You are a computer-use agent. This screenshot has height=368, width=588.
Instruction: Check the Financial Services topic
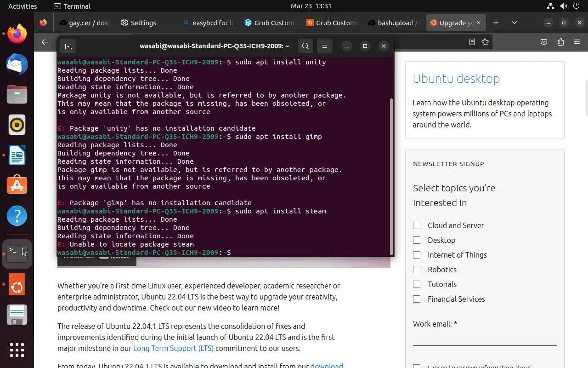[x=417, y=299]
